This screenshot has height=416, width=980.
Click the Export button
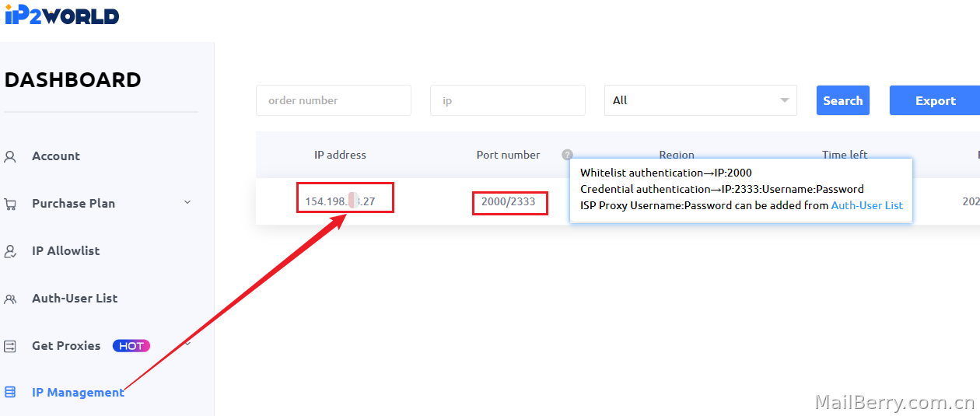click(935, 100)
